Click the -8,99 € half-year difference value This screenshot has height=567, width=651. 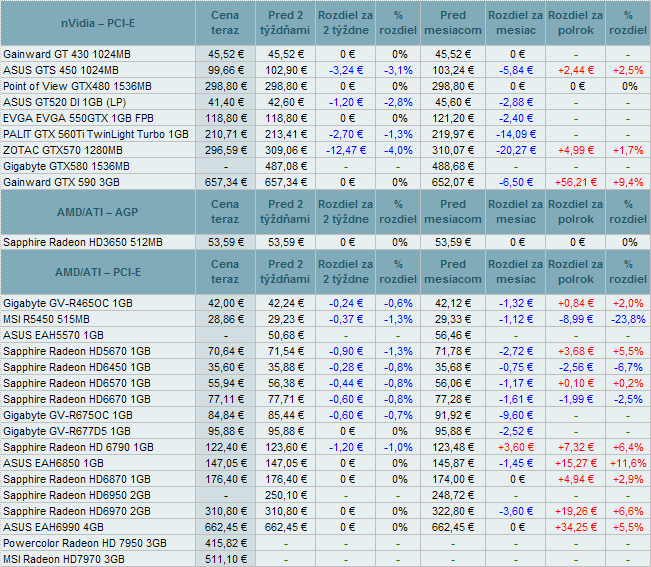pyautogui.click(x=576, y=319)
